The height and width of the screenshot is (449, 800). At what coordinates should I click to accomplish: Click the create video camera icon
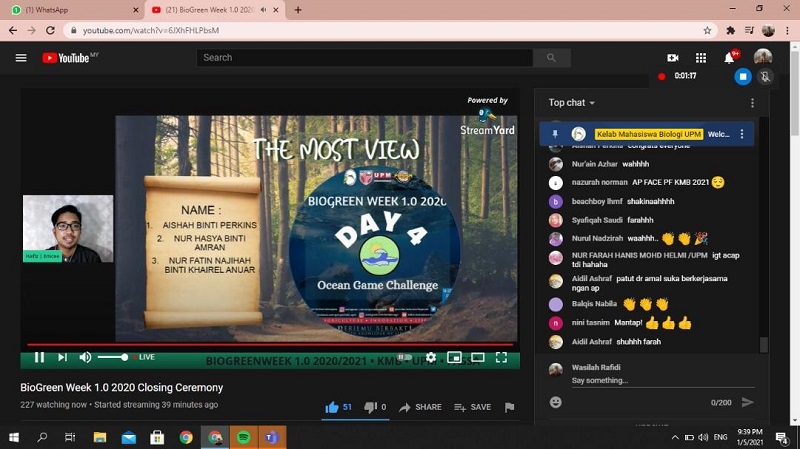(673, 58)
